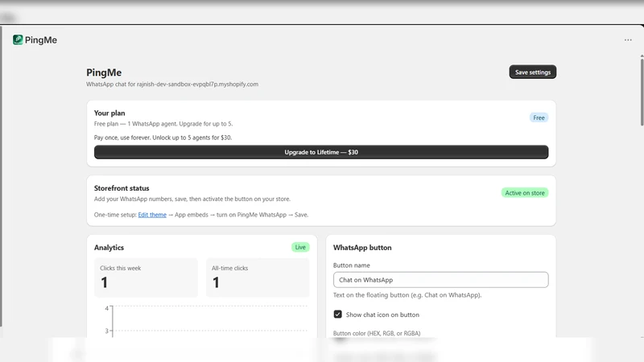This screenshot has width=644, height=362.
Task: Open the three-dot more options menu
Action: point(628,39)
